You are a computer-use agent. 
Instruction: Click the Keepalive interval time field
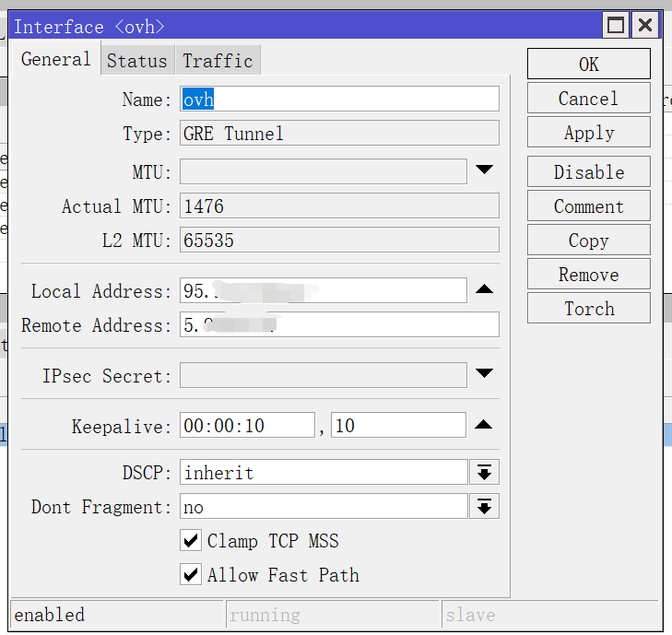247,425
